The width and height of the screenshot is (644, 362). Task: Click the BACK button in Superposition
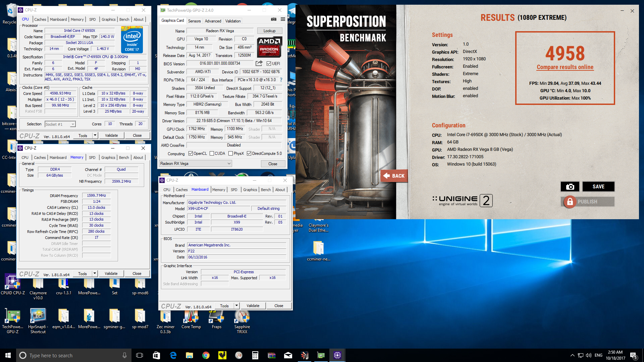coord(394,176)
